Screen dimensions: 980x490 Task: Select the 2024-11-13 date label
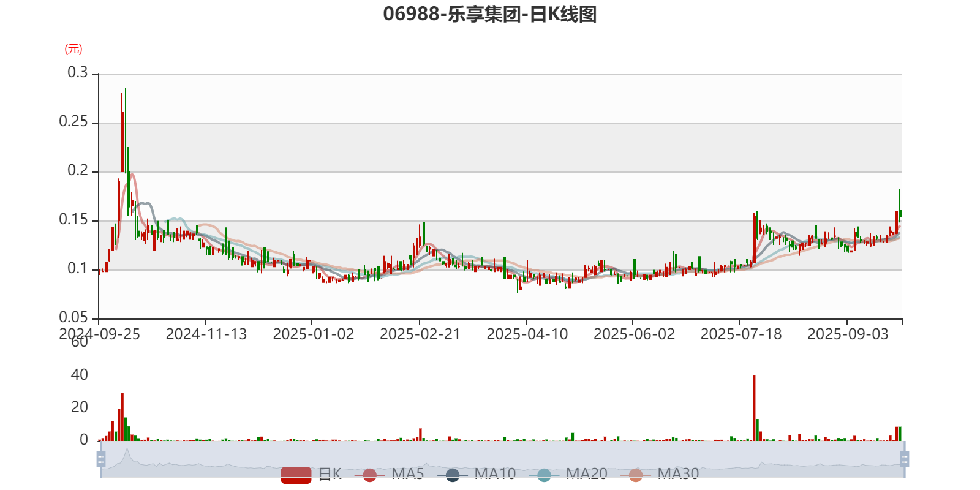pos(206,334)
